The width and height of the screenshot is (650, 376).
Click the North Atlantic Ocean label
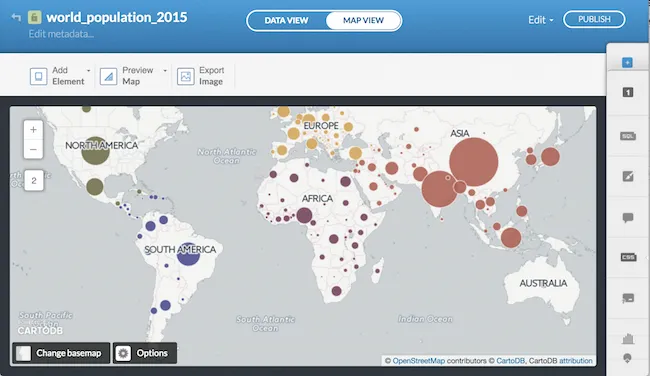pos(226,156)
